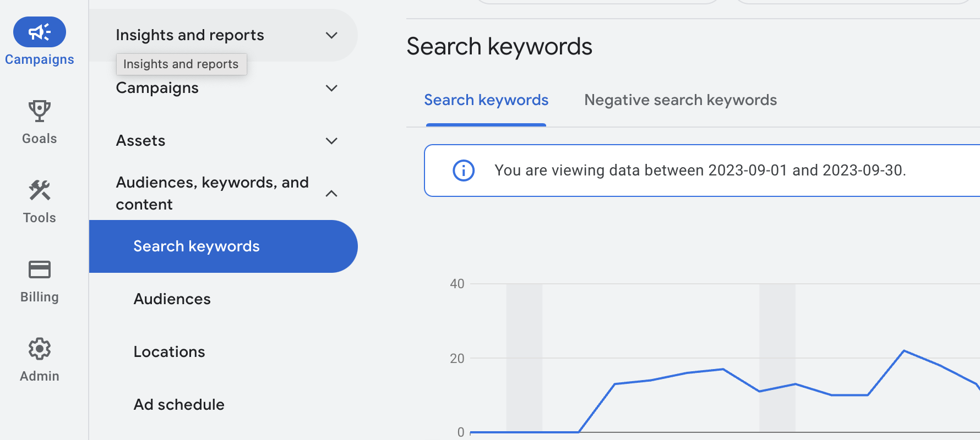
Task: Open the Billing card icon
Action: [39, 270]
